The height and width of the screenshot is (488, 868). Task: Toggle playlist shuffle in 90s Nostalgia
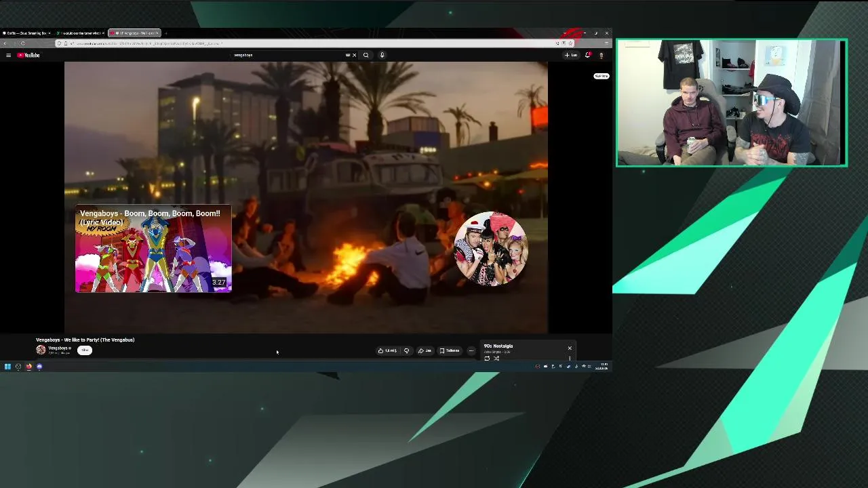[x=496, y=358]
